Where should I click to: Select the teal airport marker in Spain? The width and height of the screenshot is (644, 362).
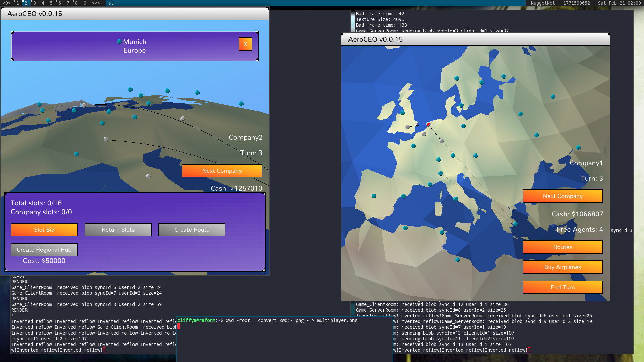(374, 196)
